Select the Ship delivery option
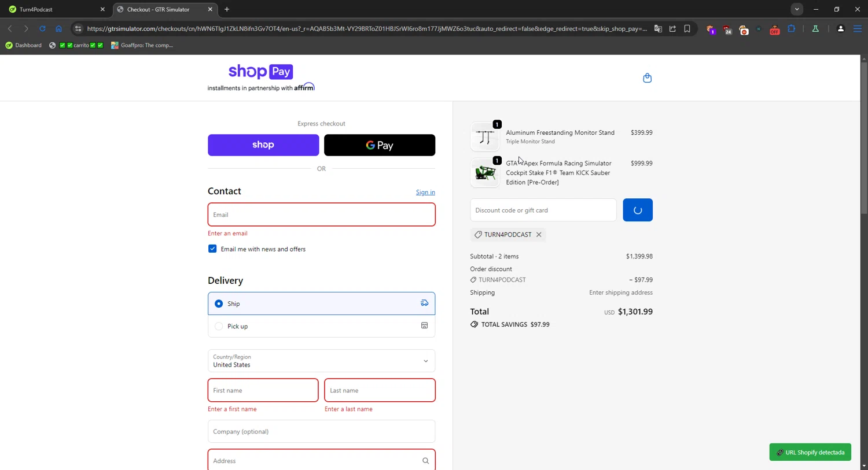This screenshot has height=470, width=868. 321,304
